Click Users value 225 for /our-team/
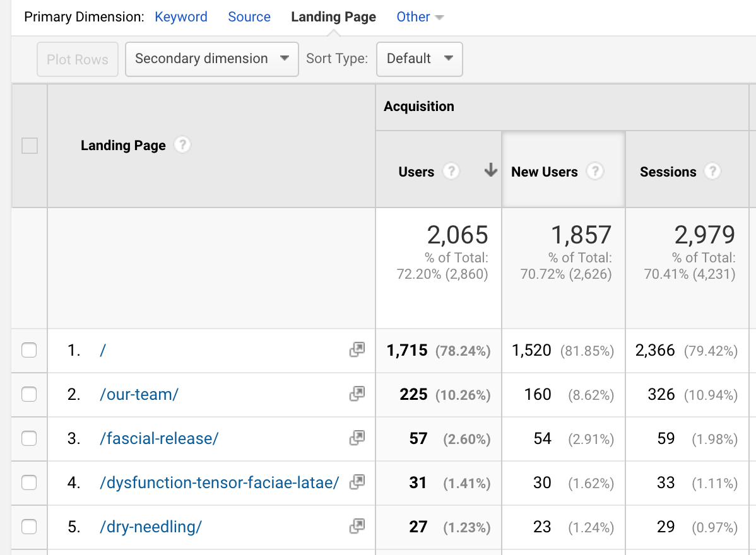Screen dimensions: 756x555 pos(413,394)
